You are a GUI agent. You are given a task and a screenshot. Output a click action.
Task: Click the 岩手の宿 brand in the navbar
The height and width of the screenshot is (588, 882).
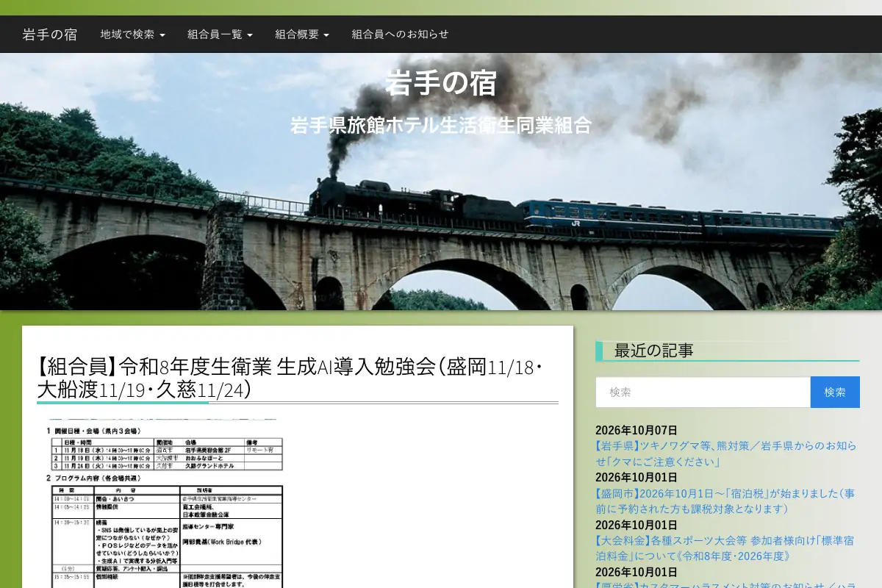[50, 35]
